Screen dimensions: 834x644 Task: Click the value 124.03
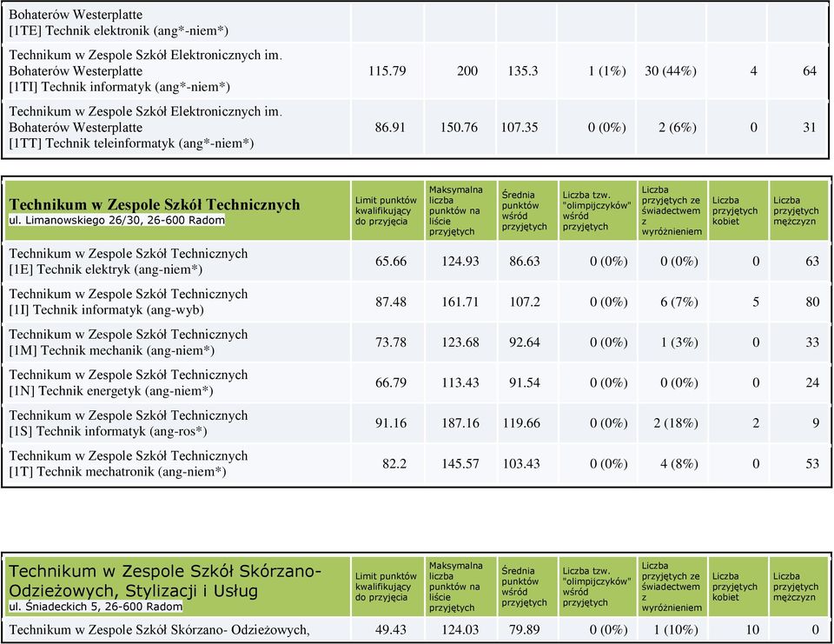(460, 629)
